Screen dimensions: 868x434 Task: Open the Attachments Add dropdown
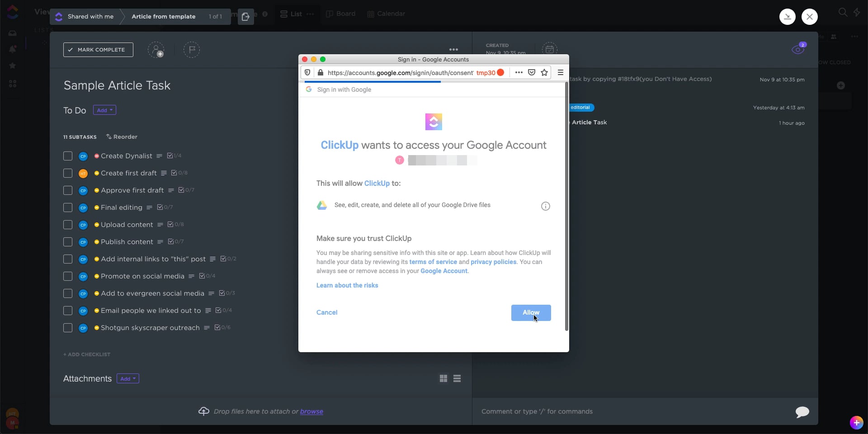pos(128,378)
